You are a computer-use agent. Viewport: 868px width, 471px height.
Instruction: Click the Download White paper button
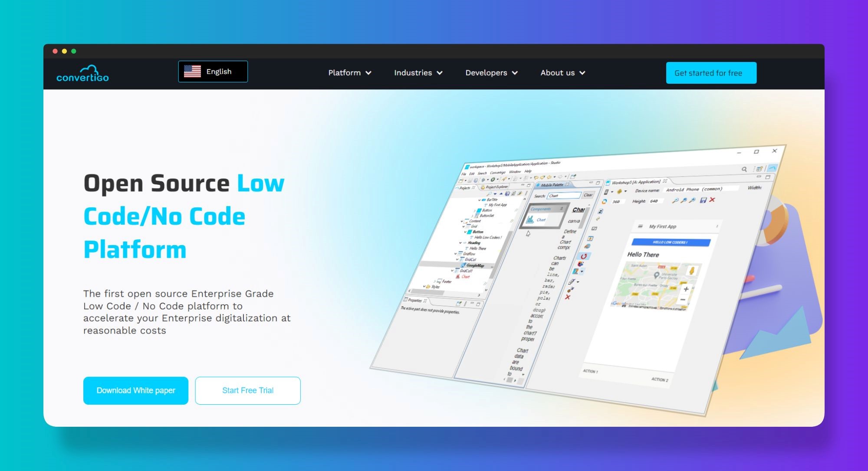(x=136, y=390)
